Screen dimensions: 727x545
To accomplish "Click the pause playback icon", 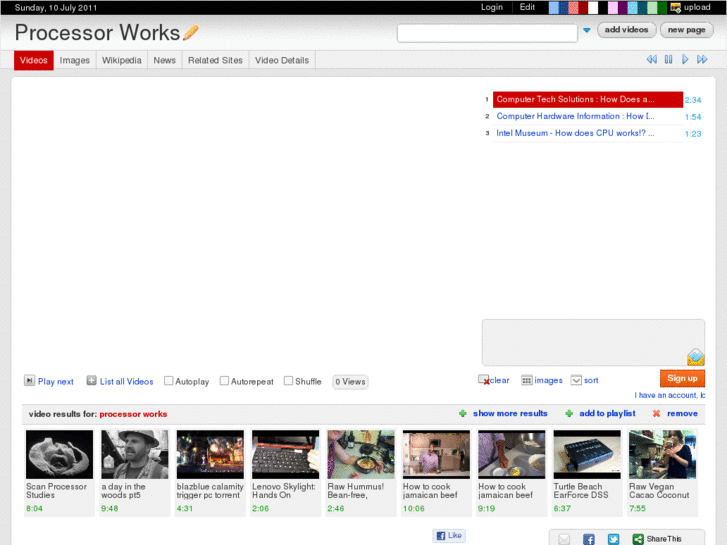I will coord(669,60).
